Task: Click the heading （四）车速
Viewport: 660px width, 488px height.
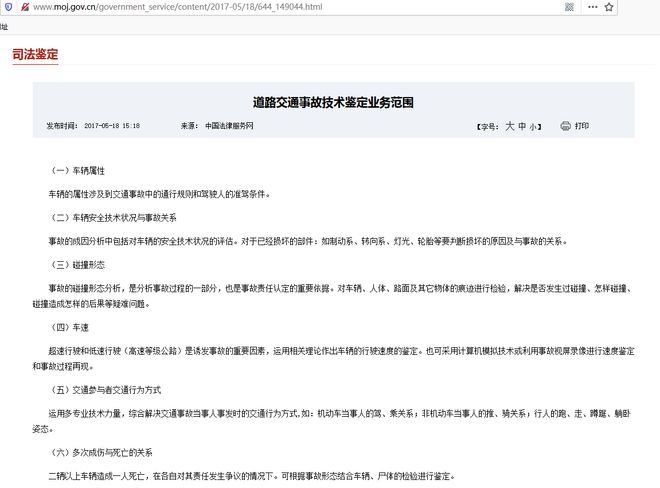Action: [68, 328]
